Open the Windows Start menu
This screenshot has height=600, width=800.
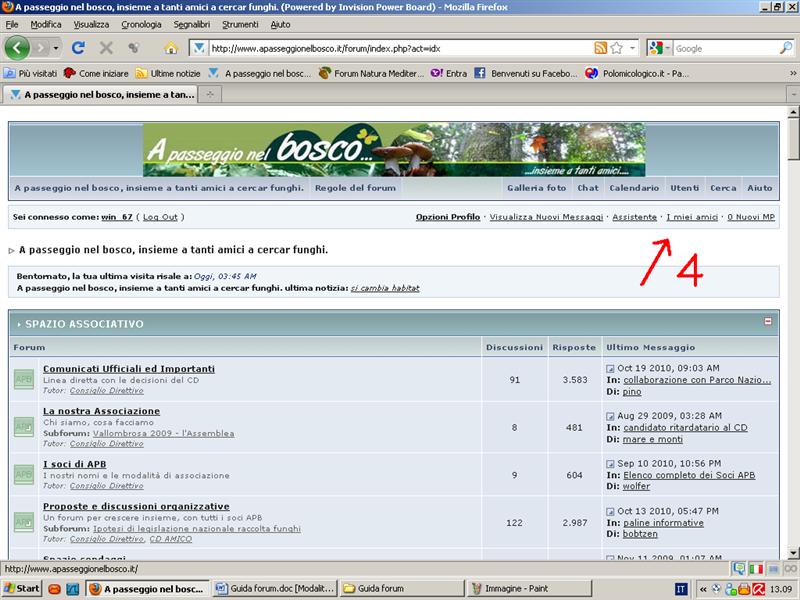pos(21,589)
